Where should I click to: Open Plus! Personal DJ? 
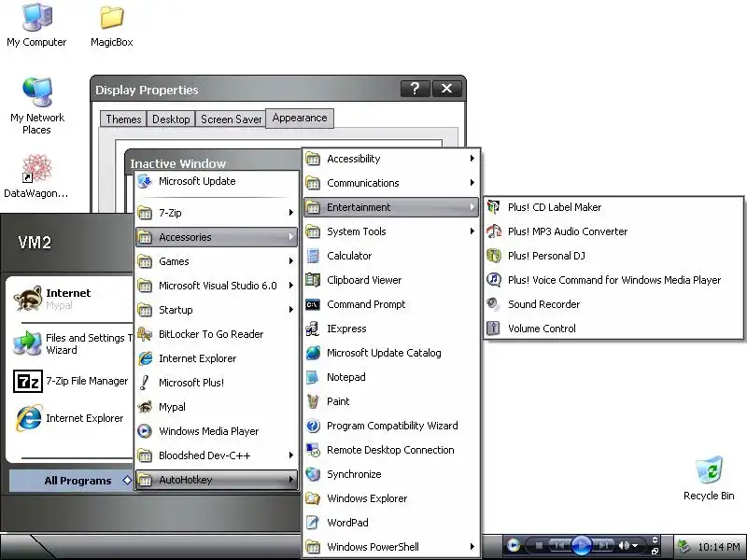[613, 256]
